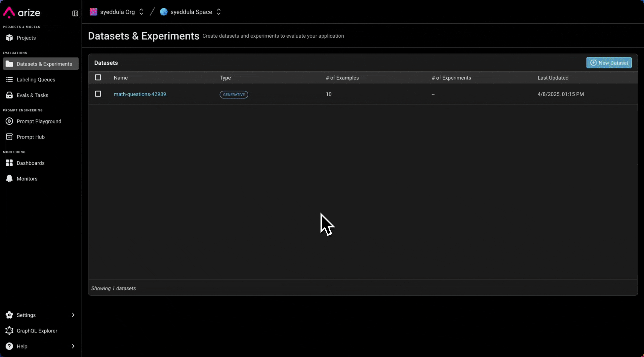Expand the Help submenu chevron

tap(73, 346)
